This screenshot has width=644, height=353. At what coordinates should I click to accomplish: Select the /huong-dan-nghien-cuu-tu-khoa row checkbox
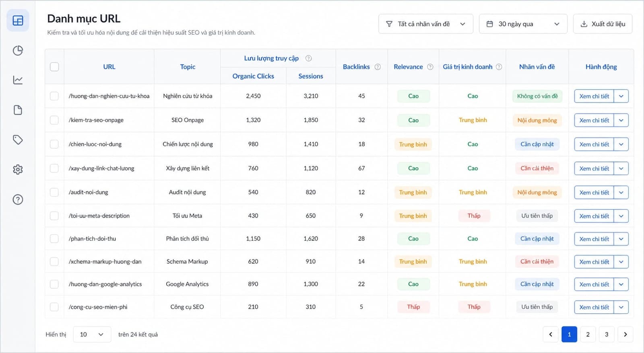pyautogui.click(x=54, y=96)
